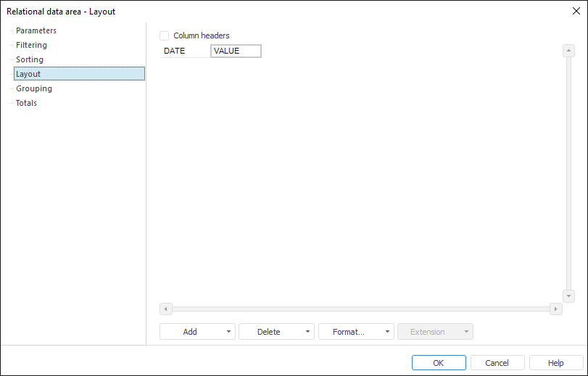Viewport: 588px width, 376px height.
Task: Close the Relational data area dialog
Action: click(576, 11)
